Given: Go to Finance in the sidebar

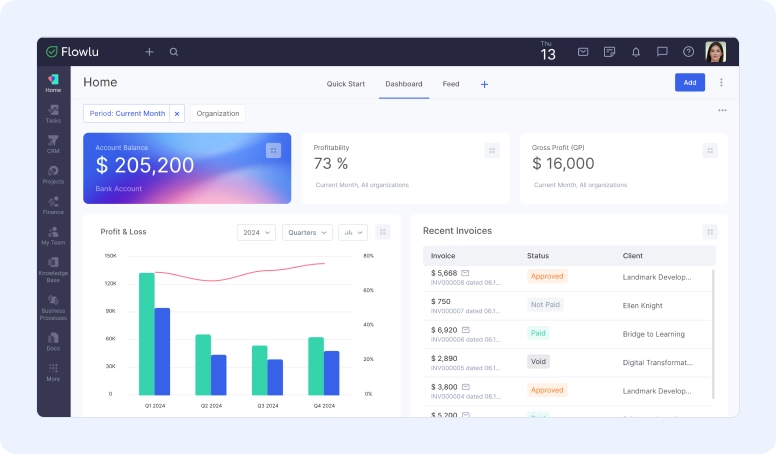Looking at the screenshot, I should click(53, 205).
